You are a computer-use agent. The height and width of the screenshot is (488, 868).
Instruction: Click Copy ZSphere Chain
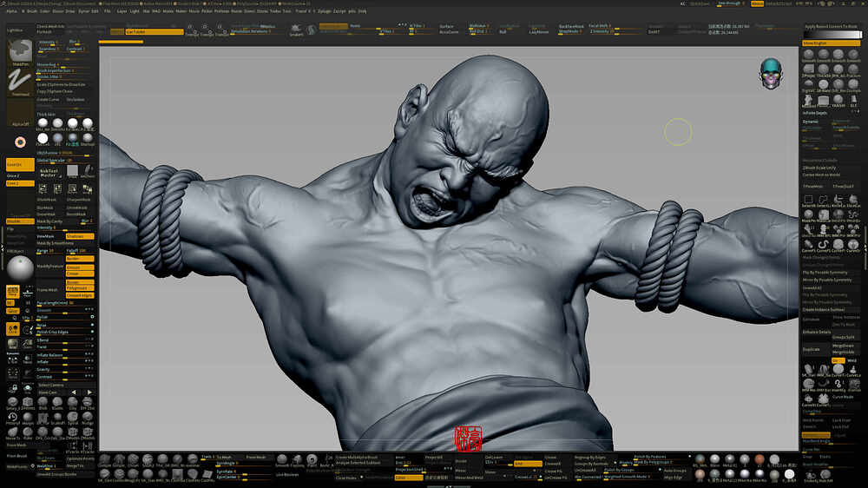(55, 91)
